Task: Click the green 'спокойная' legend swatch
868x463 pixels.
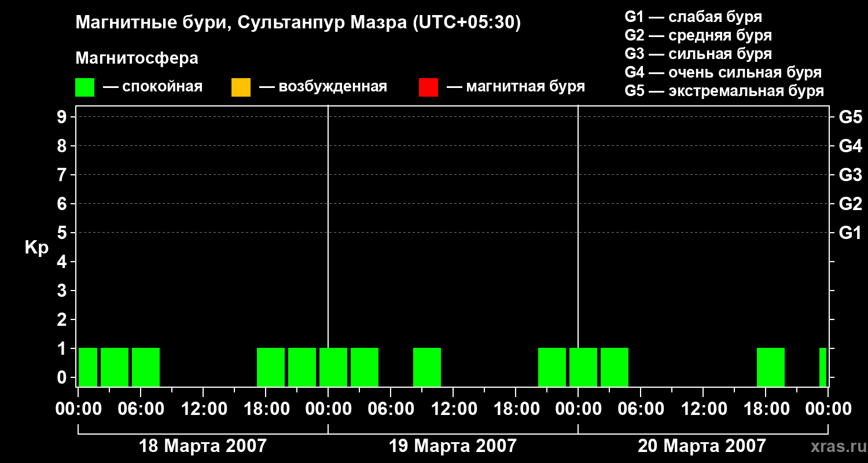Action: coord(84,87)
